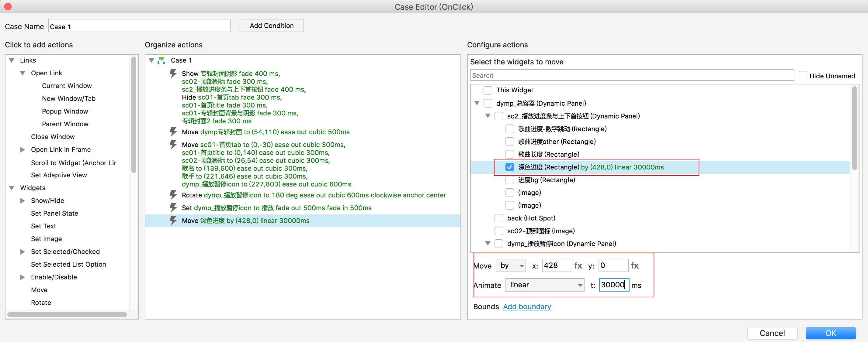Toggle the Hide Unnamed checkbox
868x342 pixels.
click(803, 75)
